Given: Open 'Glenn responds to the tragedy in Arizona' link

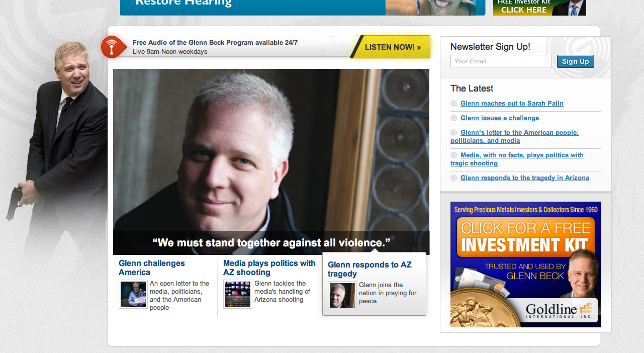Looking at the screenshot, I should pyautogui.click(x=525, y=178).
